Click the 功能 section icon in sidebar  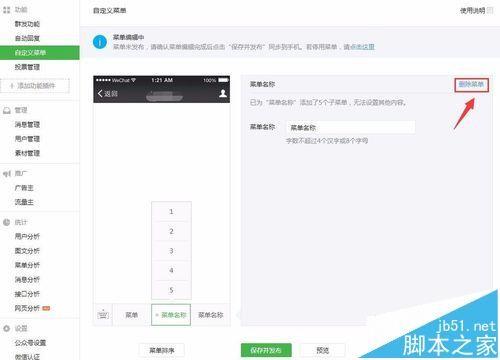click(x=7, y=10)
